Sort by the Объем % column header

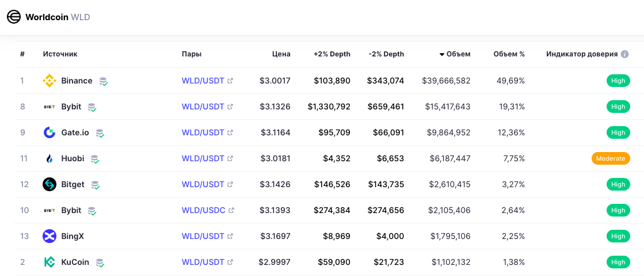(509, 54)
